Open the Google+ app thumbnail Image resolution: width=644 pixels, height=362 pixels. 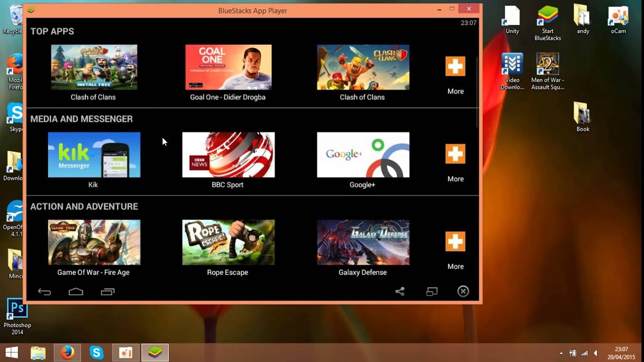point(363,155)
